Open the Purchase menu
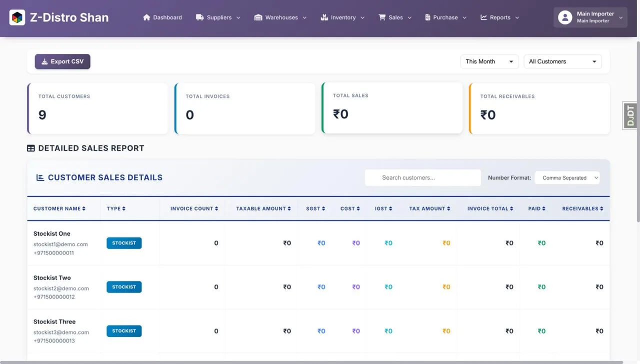The width and height of the screenshot is (640, 364). pos(445,17)
